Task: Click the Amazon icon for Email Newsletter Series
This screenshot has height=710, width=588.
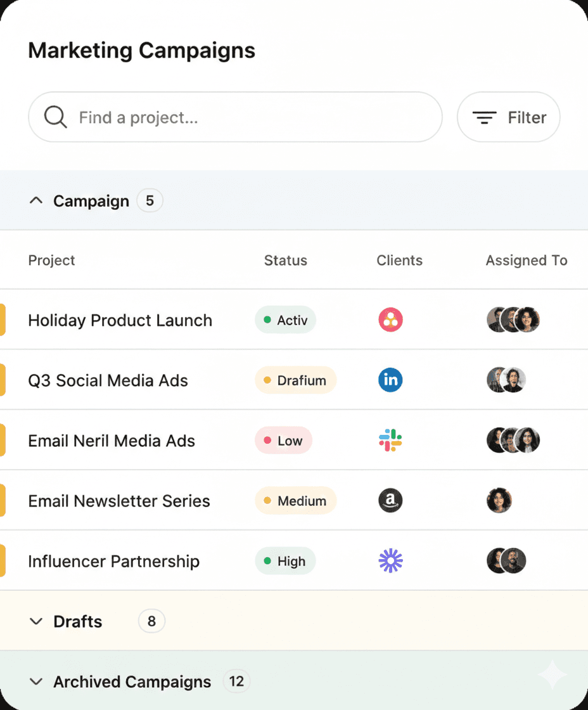Action: (x=390, y=500)
